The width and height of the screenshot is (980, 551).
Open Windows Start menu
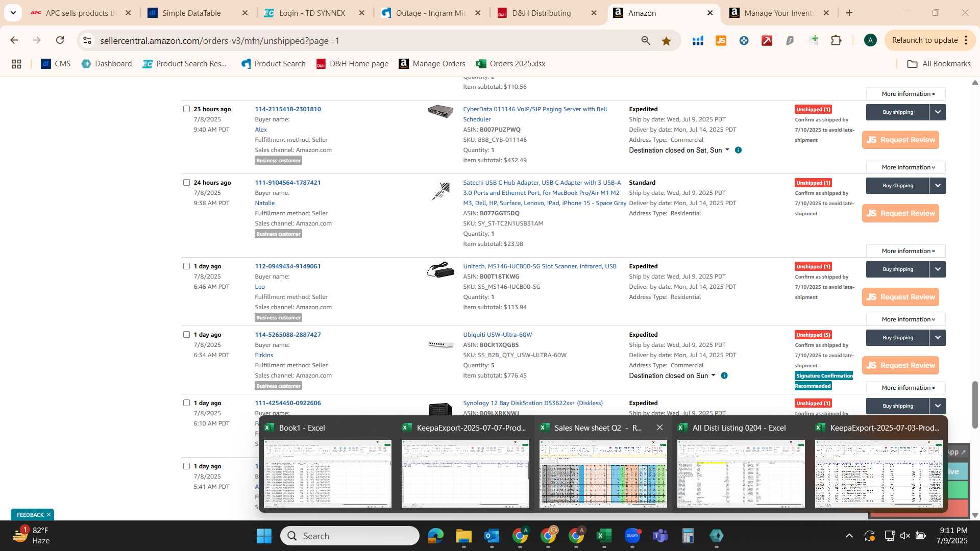coord(264,536)
